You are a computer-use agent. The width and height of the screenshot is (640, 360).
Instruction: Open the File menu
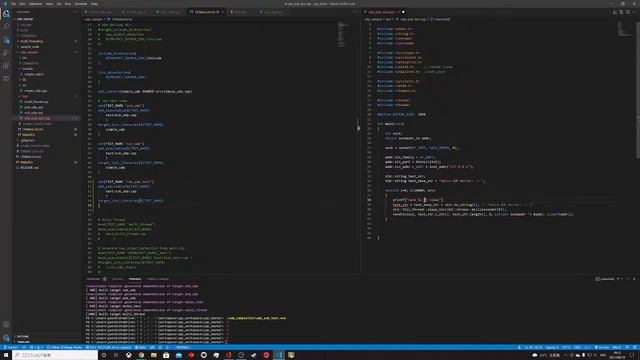click(13, 4)
